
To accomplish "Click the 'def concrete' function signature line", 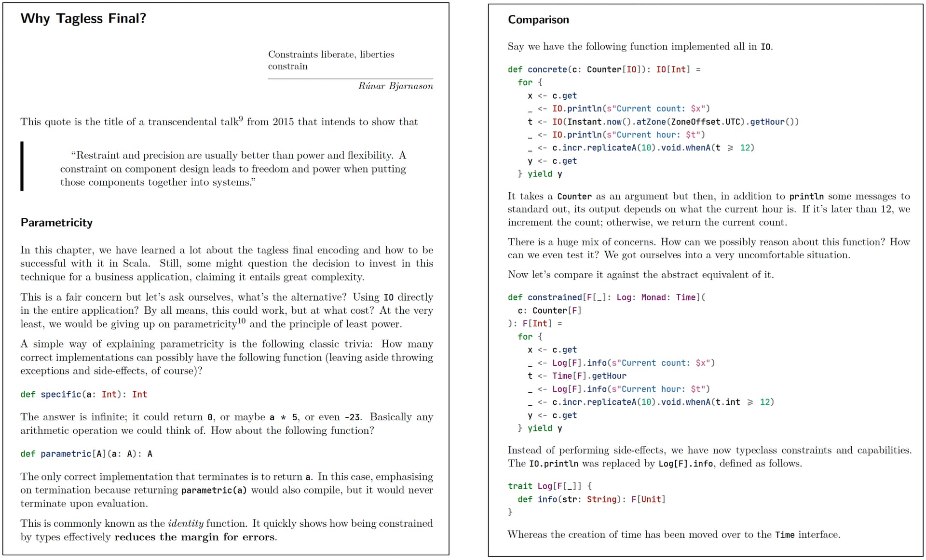I will pyautogui.click(x=604, y=69).
